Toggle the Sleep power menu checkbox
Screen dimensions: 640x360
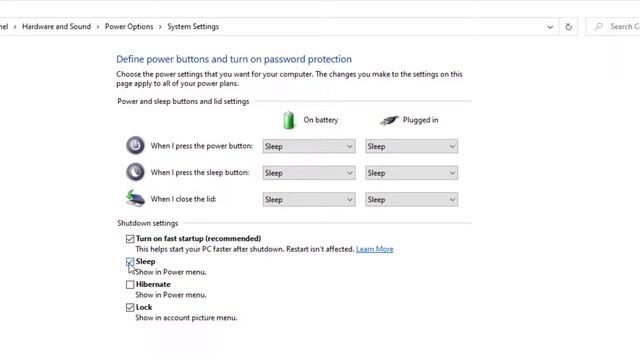click(x=130, y=262)
